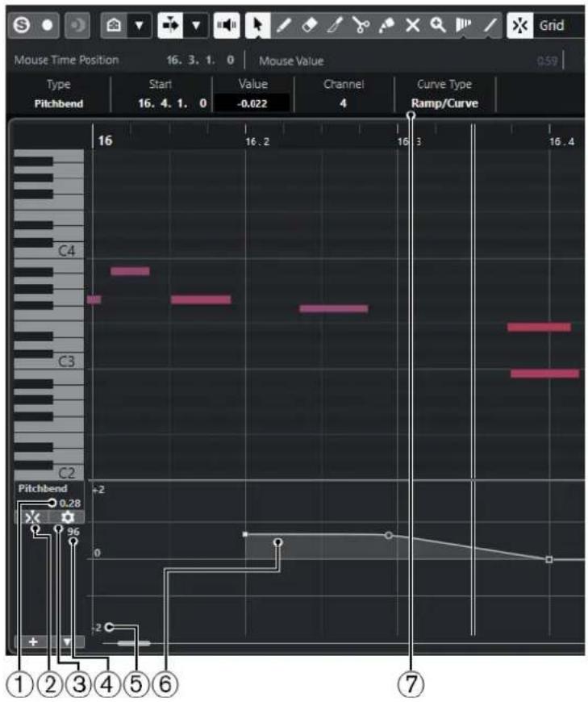The height and width of the screenshot is (702, 588).
Task: Click the C4 key on piano keyboard
Action: (x=67, y=251)
